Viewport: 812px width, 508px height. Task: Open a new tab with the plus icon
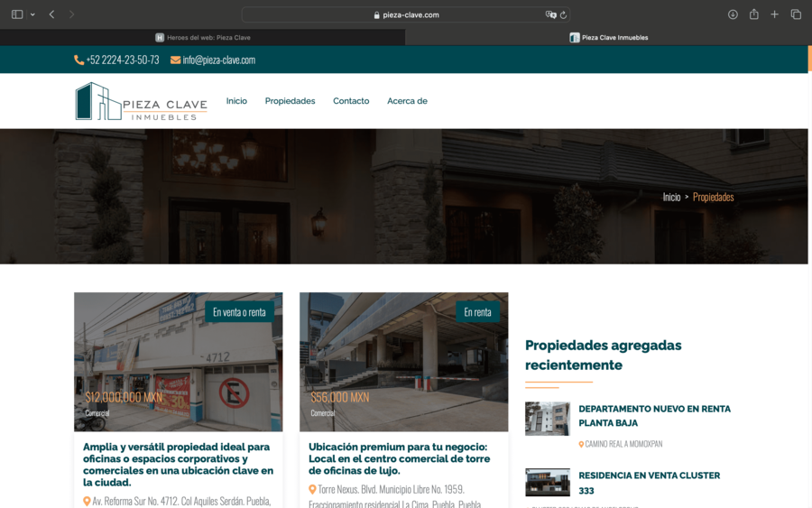pyautogui.click(x=774, y=14)
